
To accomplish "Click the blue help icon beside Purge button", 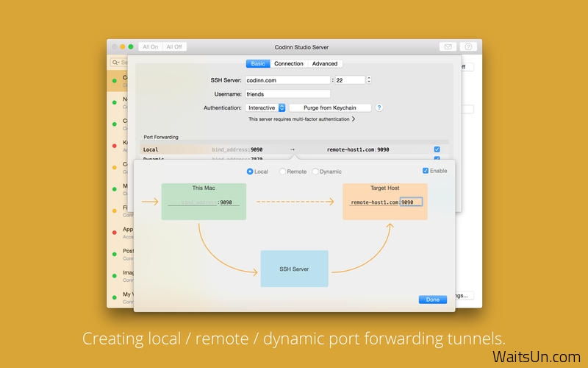I will pos(379,107).
